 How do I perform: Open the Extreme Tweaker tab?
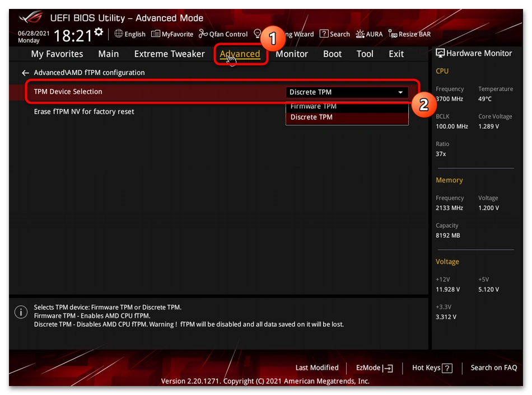[x=169, y=54]
